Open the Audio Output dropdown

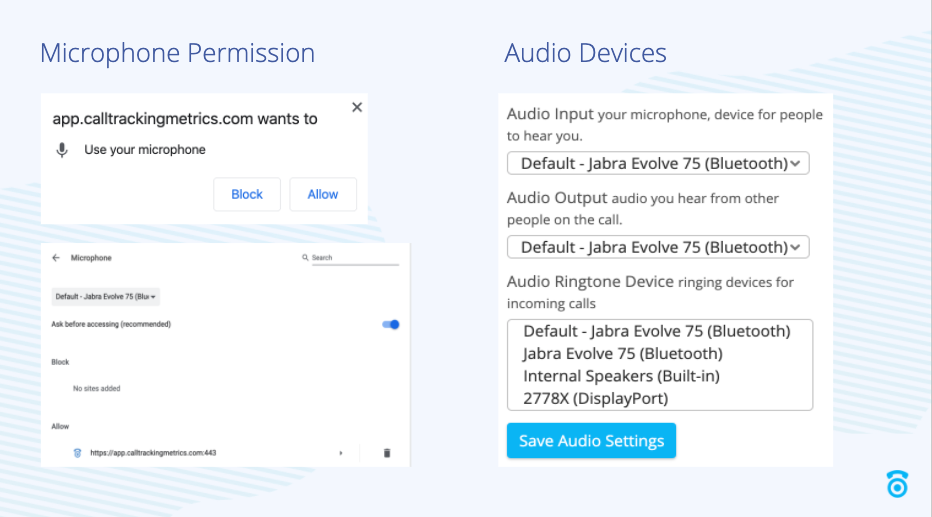pos(657,247)
